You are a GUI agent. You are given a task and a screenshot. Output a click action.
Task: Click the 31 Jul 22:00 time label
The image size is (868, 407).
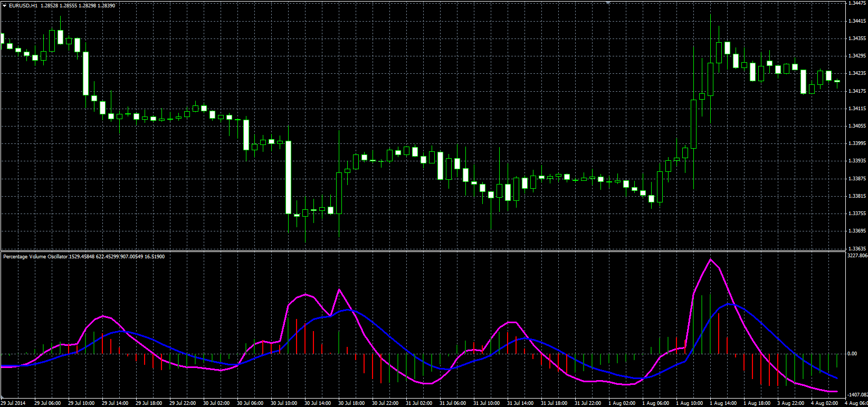(588, 403)
